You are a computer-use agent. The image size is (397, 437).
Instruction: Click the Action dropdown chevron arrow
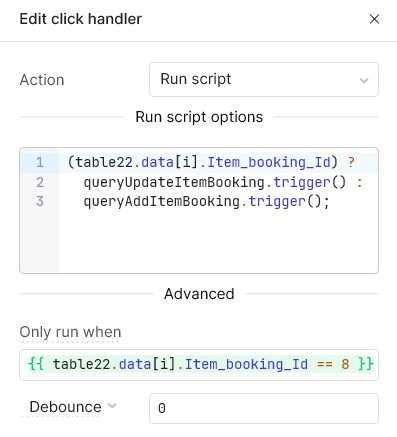(x=364, y=80)
